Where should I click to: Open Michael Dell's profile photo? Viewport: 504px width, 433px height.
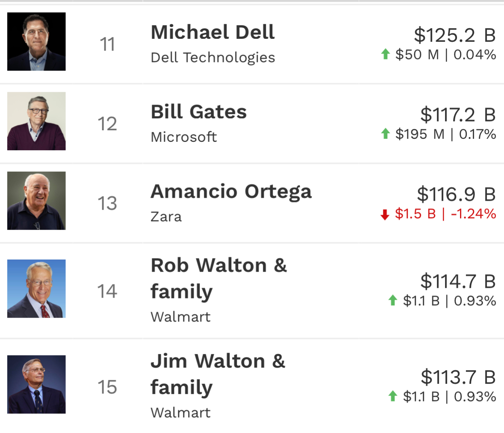36,41
